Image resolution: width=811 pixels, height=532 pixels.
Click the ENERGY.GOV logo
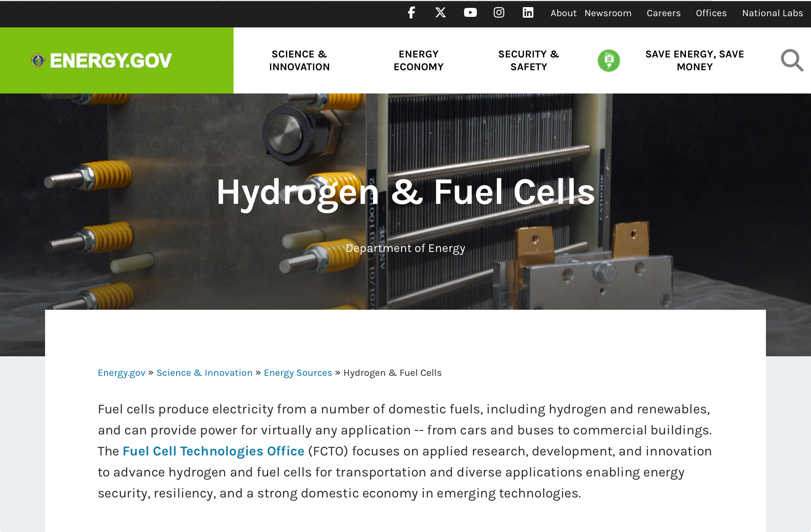pyautogui.click(x=101, y=60)
